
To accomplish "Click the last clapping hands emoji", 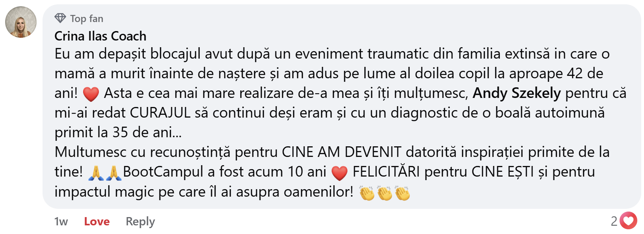I will (x=402, y=193).
